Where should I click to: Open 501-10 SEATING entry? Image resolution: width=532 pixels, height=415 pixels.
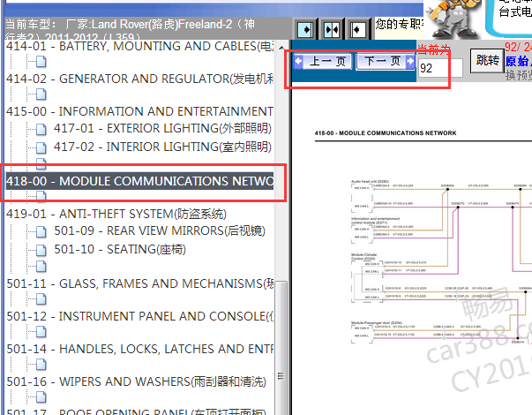(x=120, y=249)
